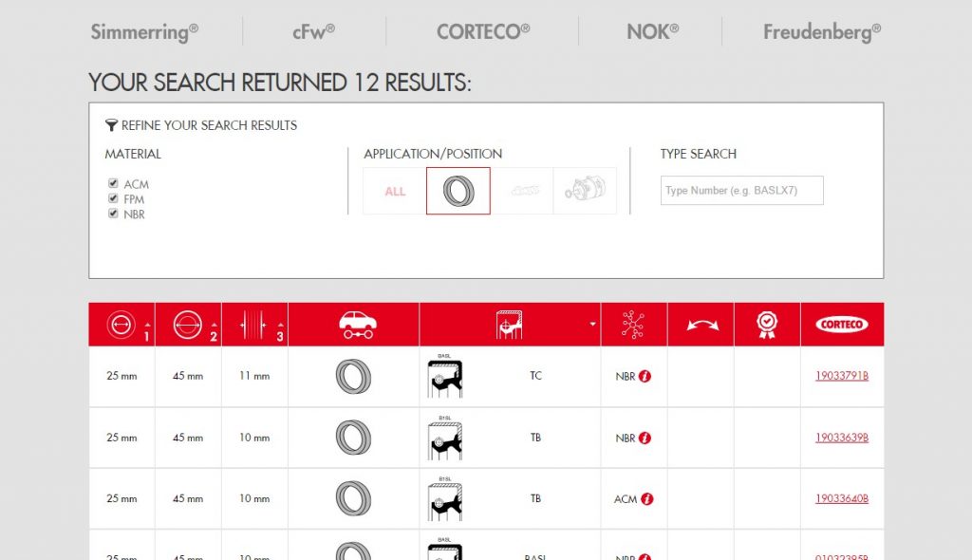The width and height of the screenshot is (972, 560).
Task: Click the 11 mm width cell
Action: click(254, 376)
